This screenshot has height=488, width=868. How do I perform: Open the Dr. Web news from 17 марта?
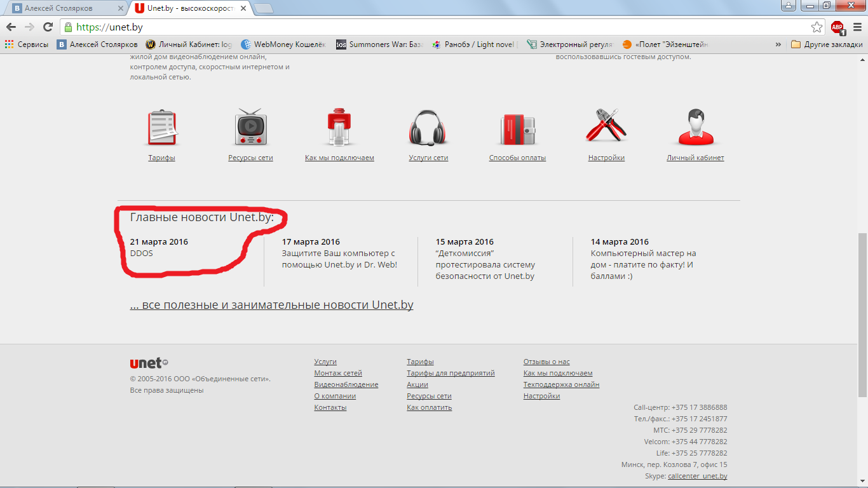tap(339, 259)
